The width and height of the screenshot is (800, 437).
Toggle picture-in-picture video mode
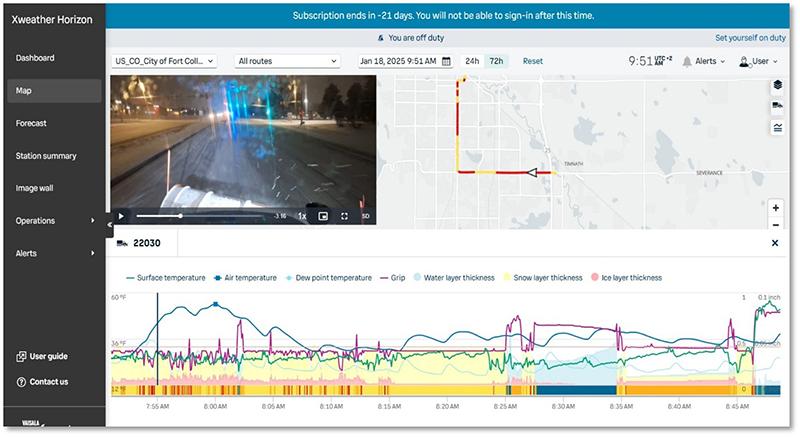(323, 216)
